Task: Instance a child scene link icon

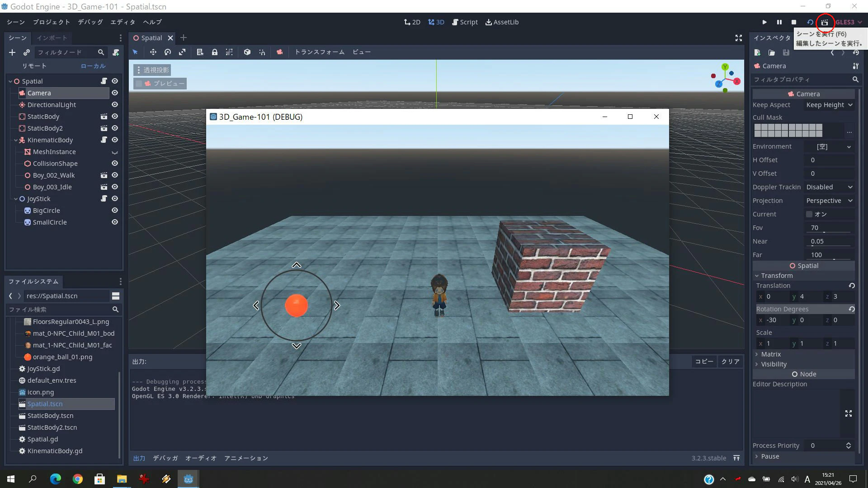Action: (x=27, y=52)
